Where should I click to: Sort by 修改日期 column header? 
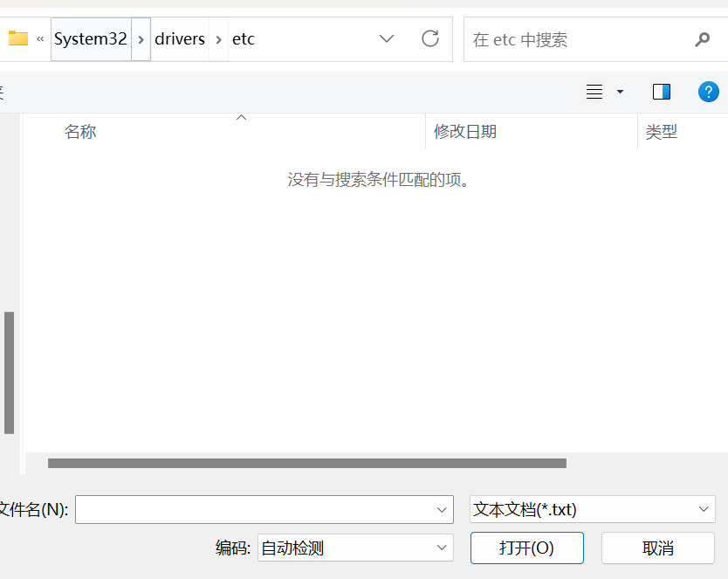click(x=465, y=131)
